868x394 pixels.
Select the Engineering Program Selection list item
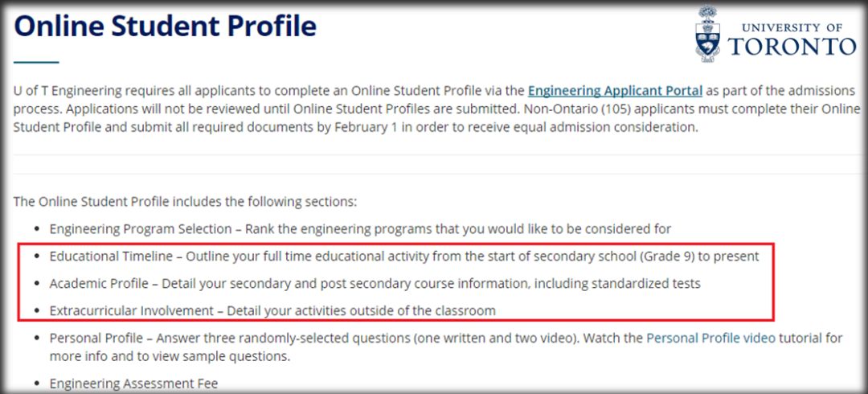(360, 229)
